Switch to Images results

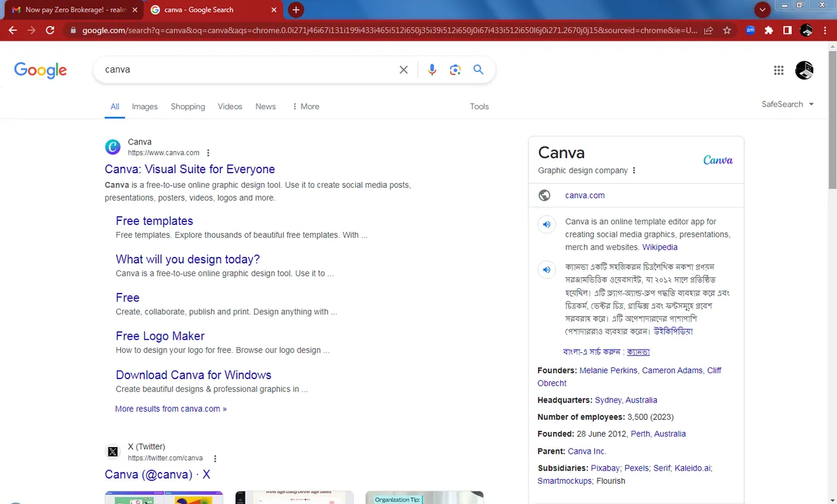(145, 107)
